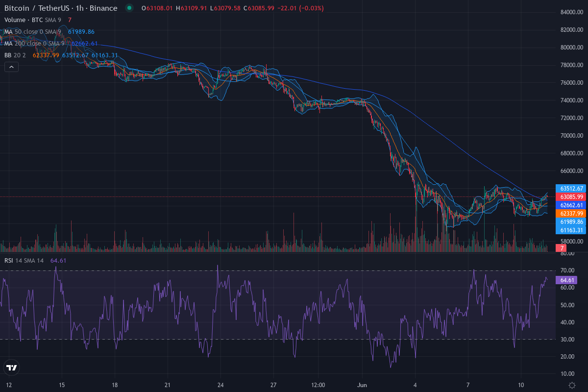Click the 62662.61 MA 200 price label
588x392 pixels.
(571, 205)
